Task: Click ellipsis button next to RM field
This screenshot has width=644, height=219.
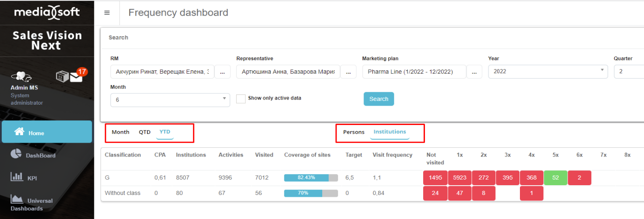Action: (222, 72)
